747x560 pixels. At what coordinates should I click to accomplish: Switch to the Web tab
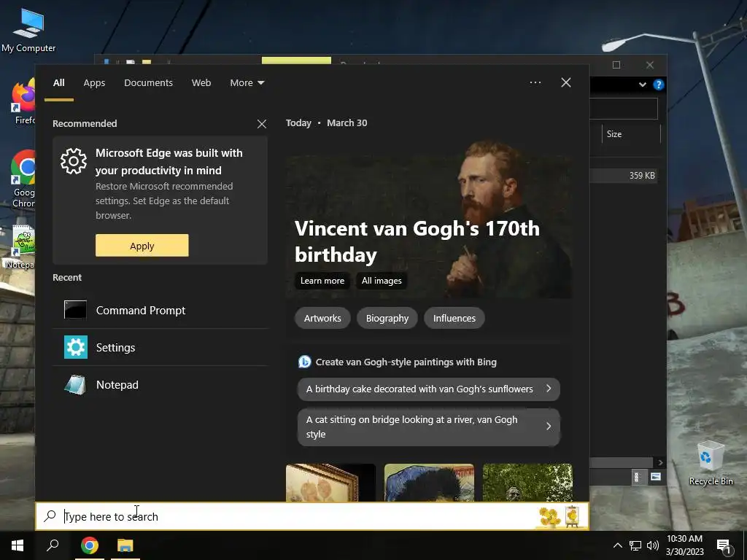pyautogui.click(x=201, y=83)
